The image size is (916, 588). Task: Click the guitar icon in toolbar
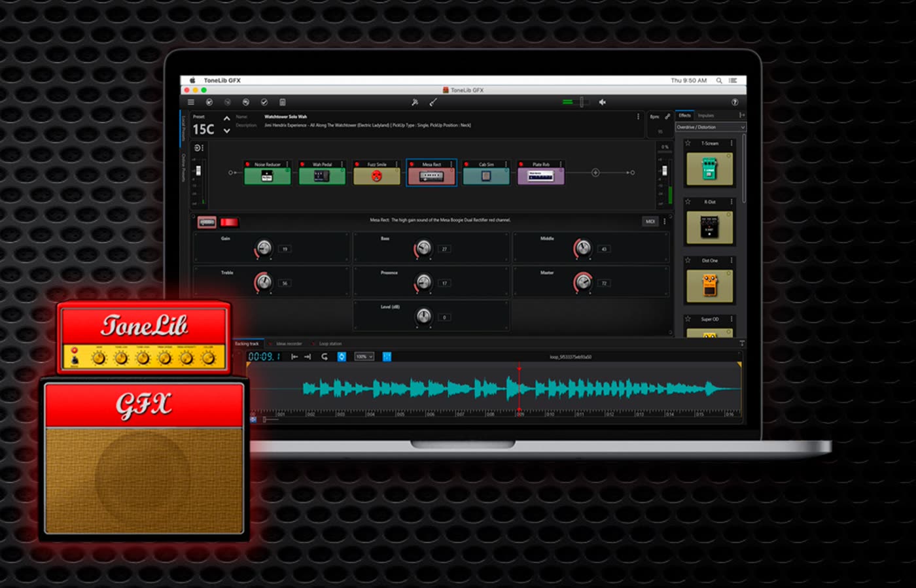tap(432, 102)
